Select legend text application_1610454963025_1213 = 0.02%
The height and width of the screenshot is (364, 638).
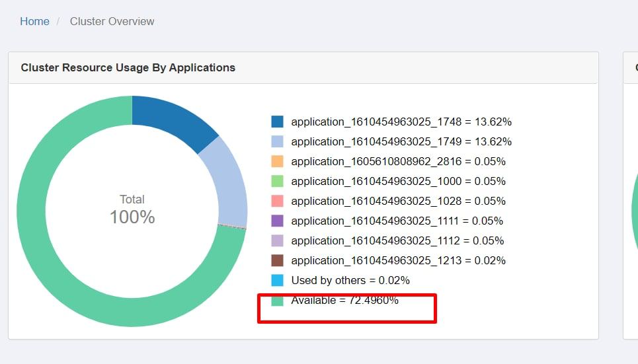[x=399, y=260]
